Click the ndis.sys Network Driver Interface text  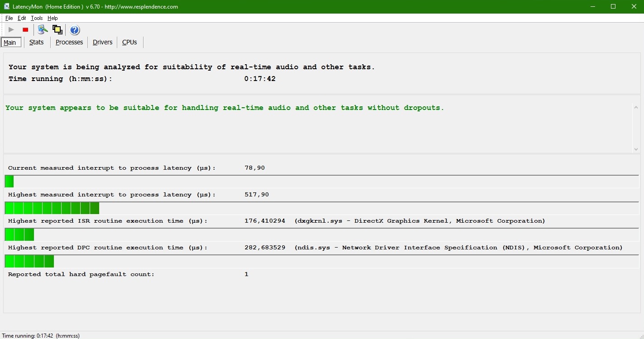pos(458,248)
